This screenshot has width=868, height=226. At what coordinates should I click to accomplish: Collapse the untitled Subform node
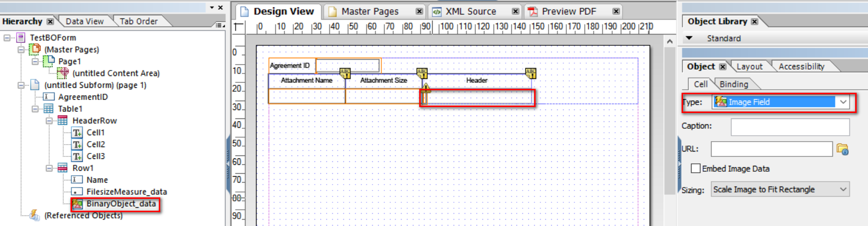point(21,85)
